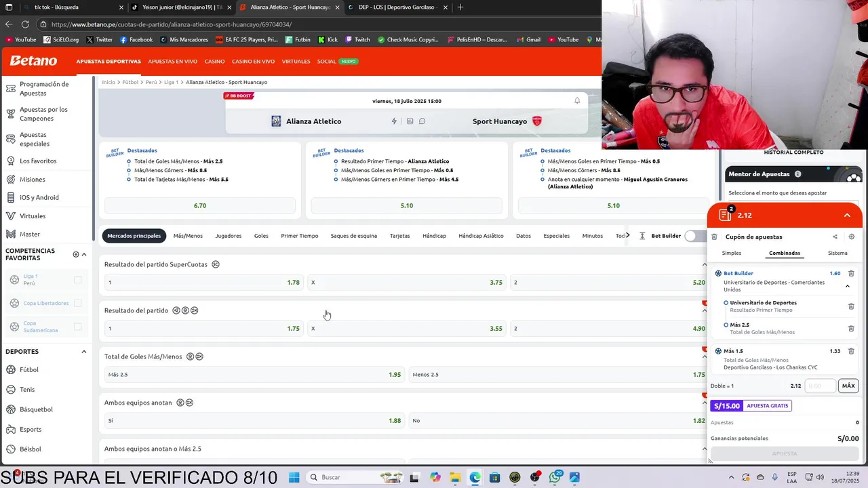The image size is (868, 488).
Task: Click the Liga 1 breadcrumb link
Action: [x=171, y=82]
